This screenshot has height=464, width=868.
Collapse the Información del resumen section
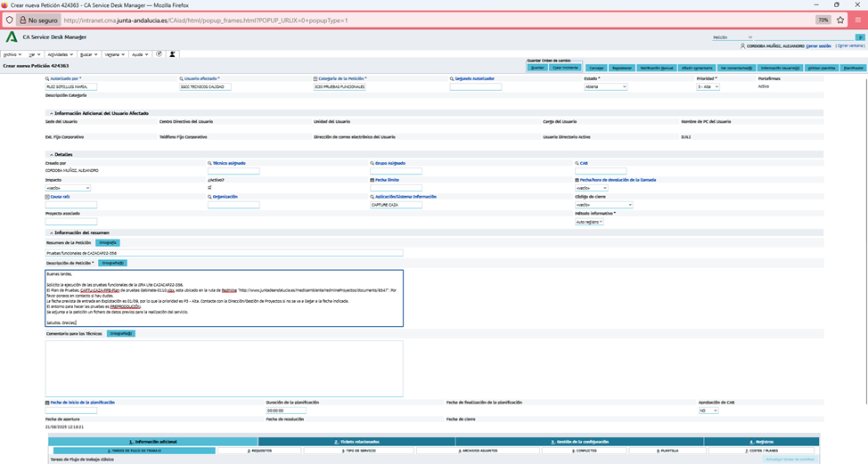coord(51,233)
